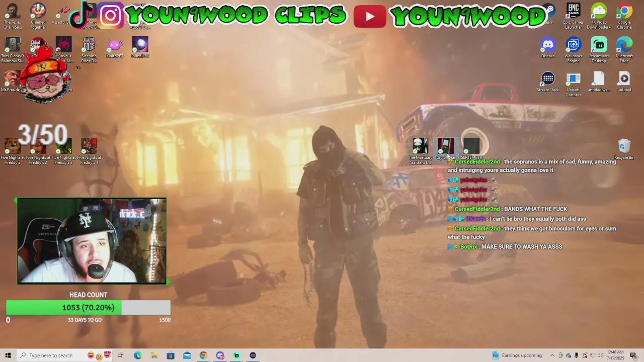Select Tom Clancy's Rainbow Six desktop icon
This screenshot has width=644, height=362.
[x=13, y=50]
